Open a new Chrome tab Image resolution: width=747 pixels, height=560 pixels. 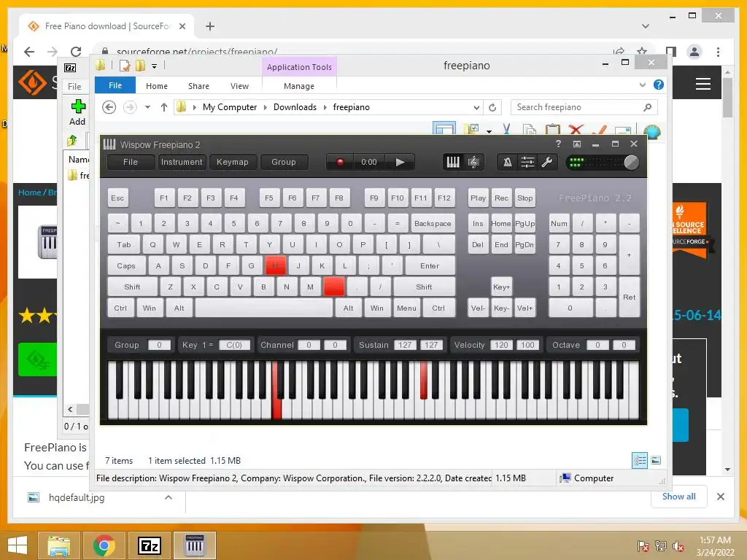(x=209, y=26)
